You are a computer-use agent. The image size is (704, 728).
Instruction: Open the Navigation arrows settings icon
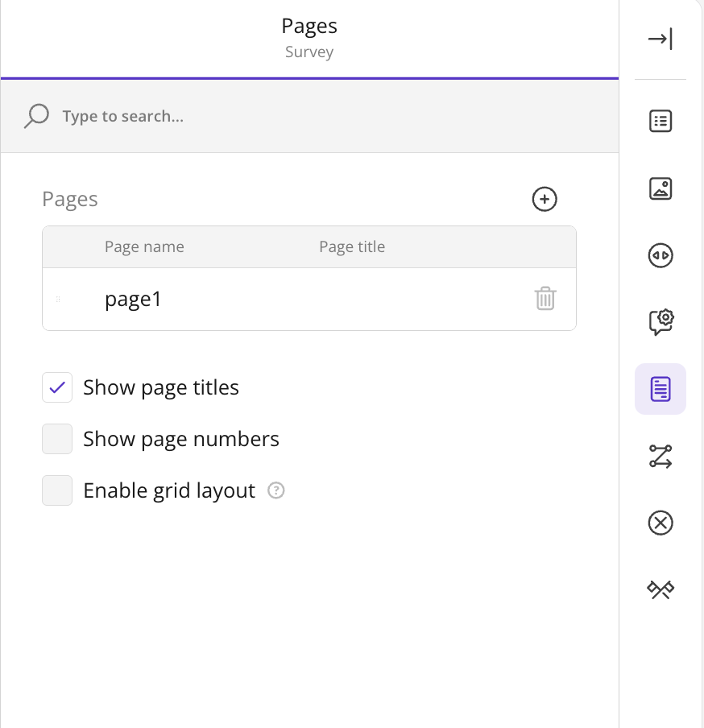[660, 255]
